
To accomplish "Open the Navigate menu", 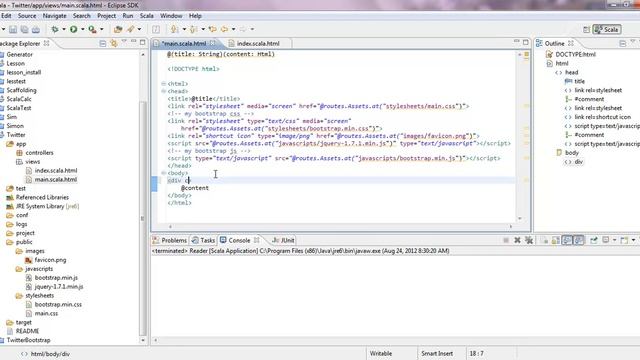I will click(54, 16).
